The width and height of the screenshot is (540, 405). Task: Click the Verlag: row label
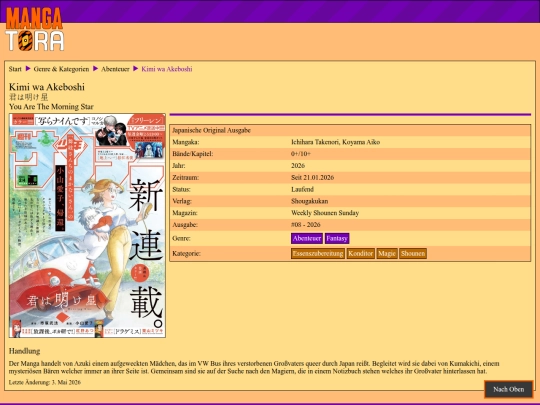(182, 201)
